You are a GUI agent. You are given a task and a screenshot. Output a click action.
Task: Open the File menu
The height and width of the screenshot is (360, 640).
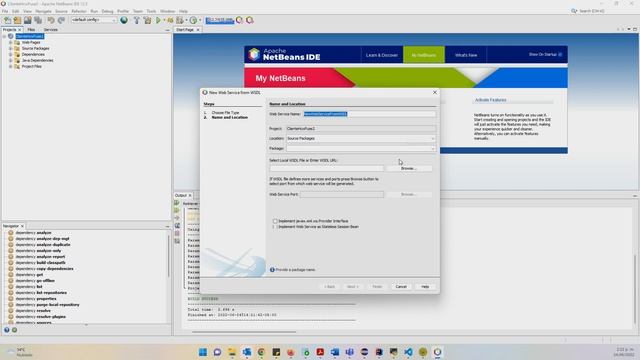pyautogui.click(x=5, y=11)
